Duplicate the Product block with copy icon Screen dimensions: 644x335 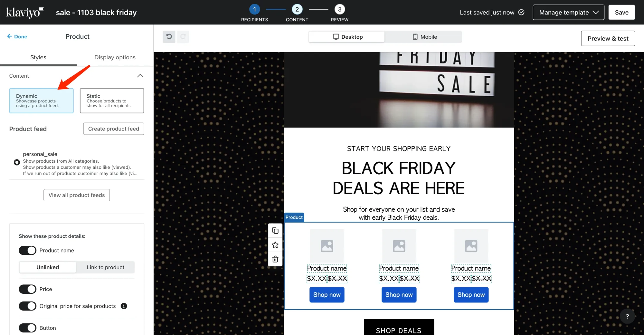(275, 231)
